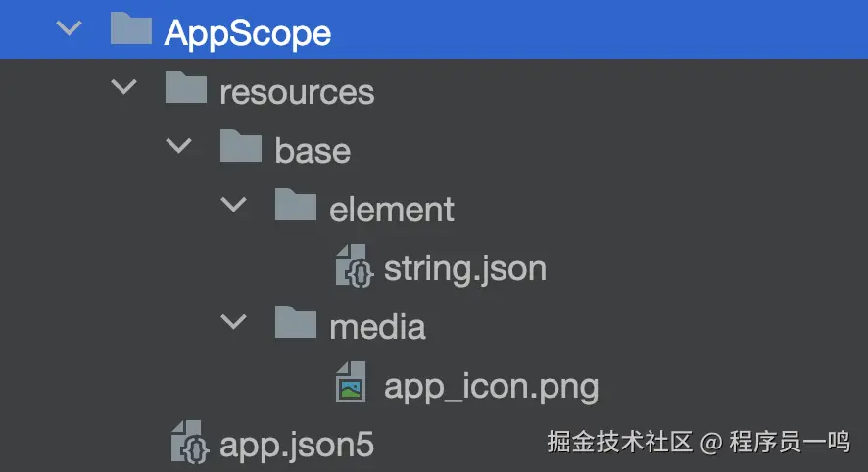The width and height of the screenshot is (868, 472).
Task: Click the element folder icon
Action: point(296,207)
